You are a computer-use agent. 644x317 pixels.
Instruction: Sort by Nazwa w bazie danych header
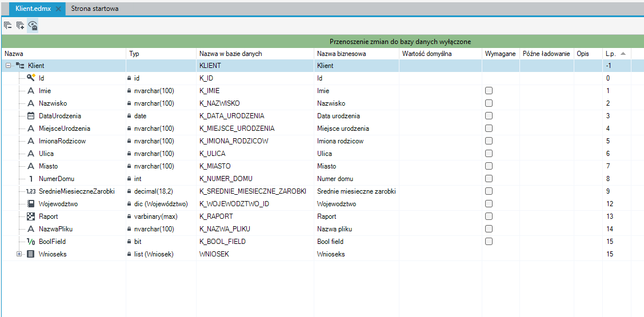255,54
